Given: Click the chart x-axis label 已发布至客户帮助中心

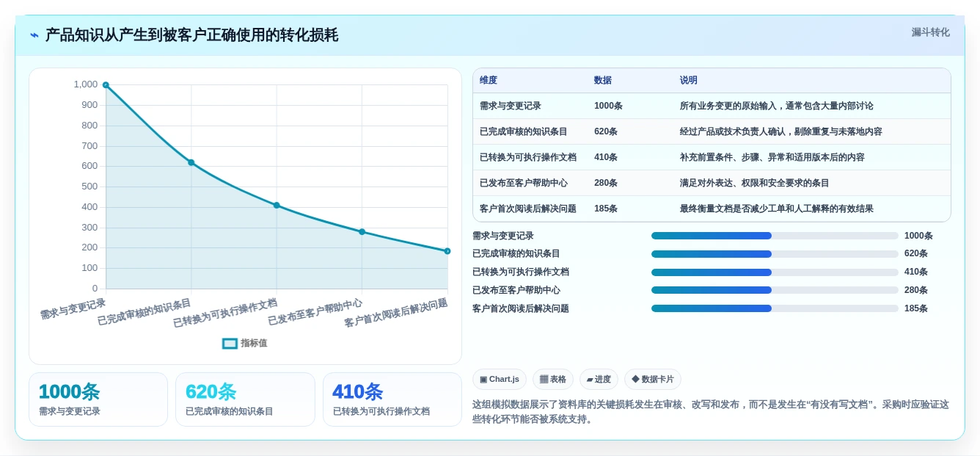Looking at the screenshot, I should tap(315, 312).
